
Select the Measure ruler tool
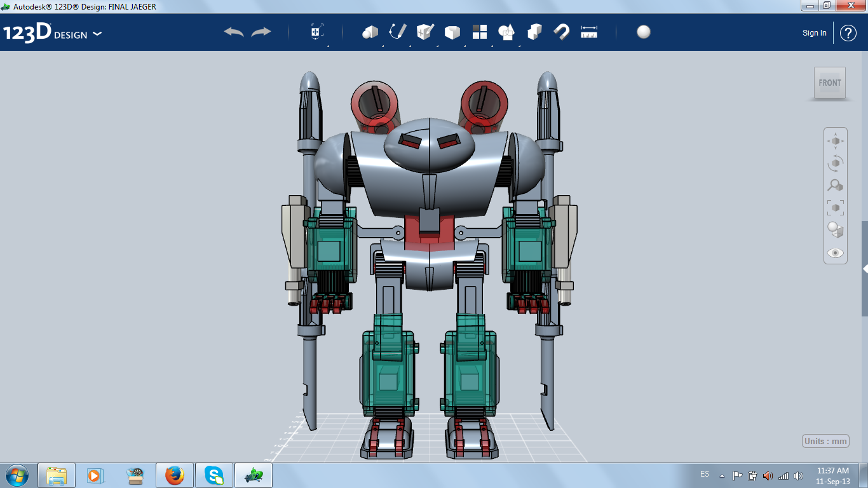tap(589, 31)
